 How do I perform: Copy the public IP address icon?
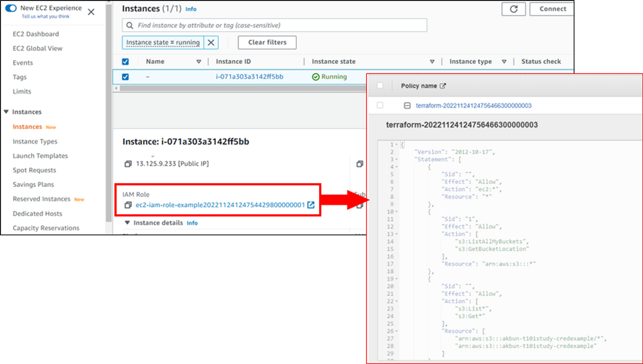[x=128, y=164]
